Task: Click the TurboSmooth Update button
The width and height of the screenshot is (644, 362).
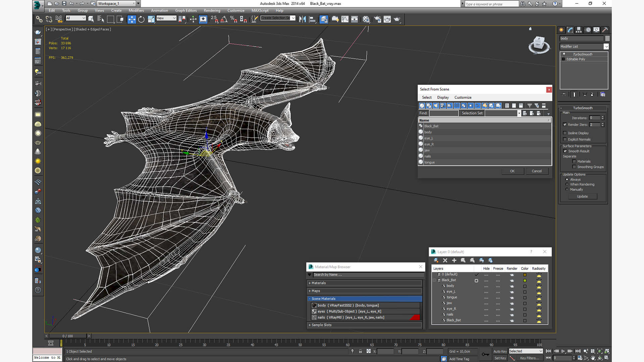Action: [x=582, y=197]
